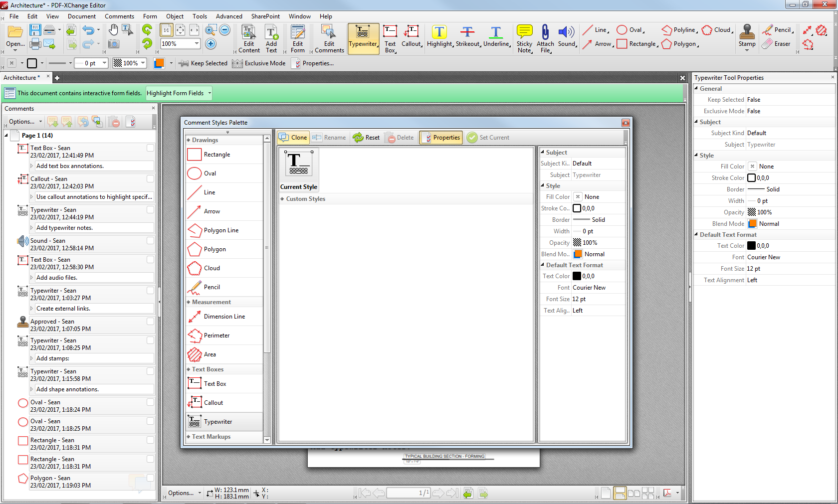Screen dimensions: 838x504
Task: Select the Typewriter tool in the toolbar
Action: click(363, 37)
